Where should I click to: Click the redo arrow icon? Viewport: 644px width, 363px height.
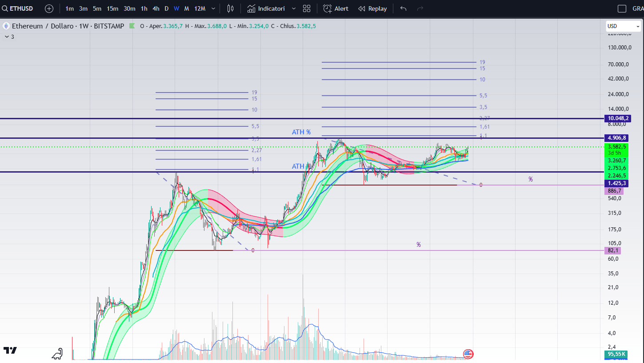(x=420, y=8)
